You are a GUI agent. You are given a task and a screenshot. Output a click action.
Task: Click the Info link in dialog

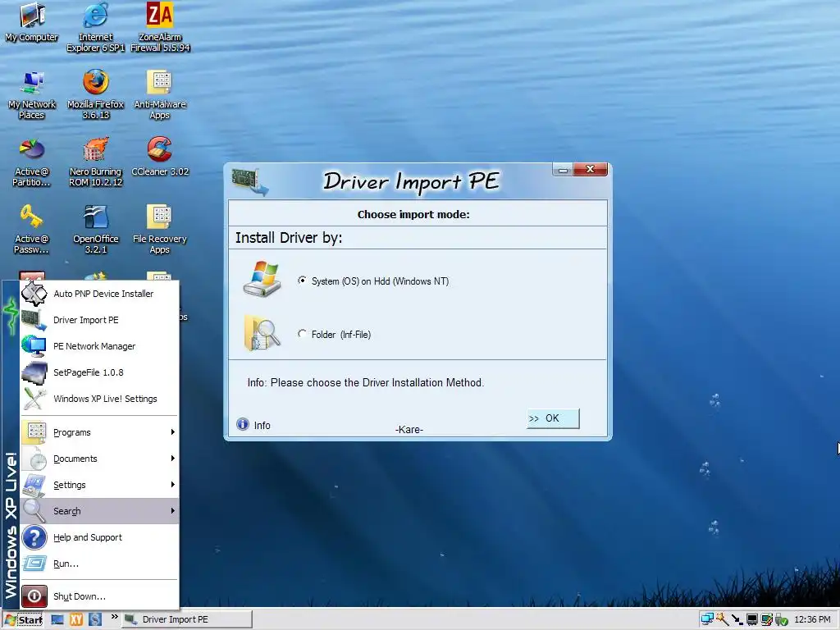click(x=262, y=426)
